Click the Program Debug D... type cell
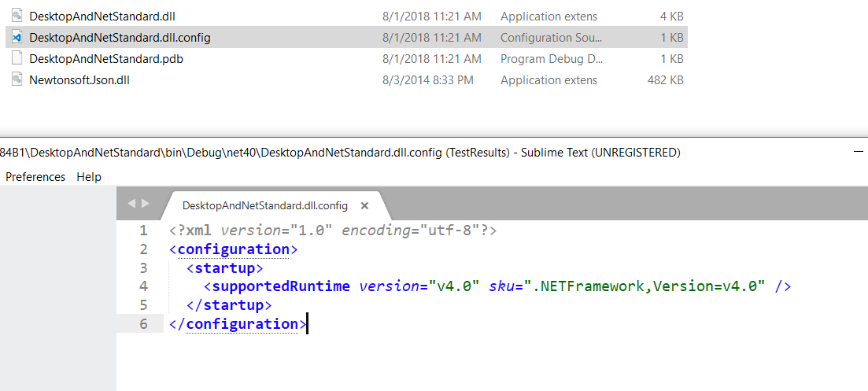Viewport: 868px width, 391px height. click(x=552, y=59)
